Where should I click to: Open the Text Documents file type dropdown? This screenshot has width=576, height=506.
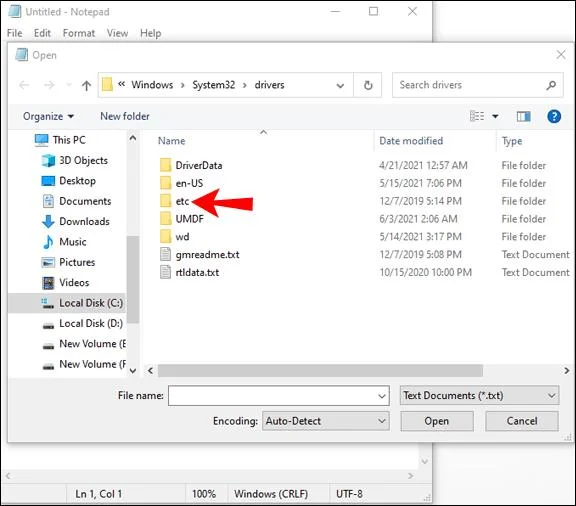point(479,395)
